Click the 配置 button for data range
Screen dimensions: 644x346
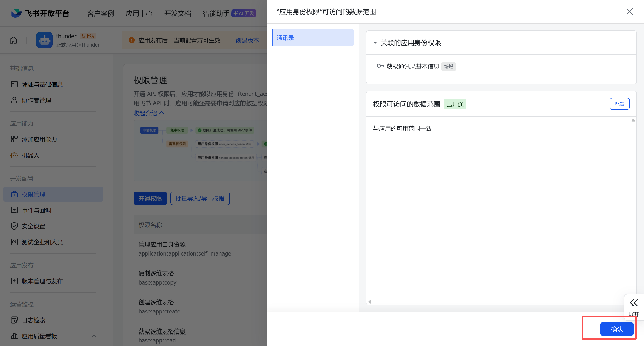click(x=619, y=104)
